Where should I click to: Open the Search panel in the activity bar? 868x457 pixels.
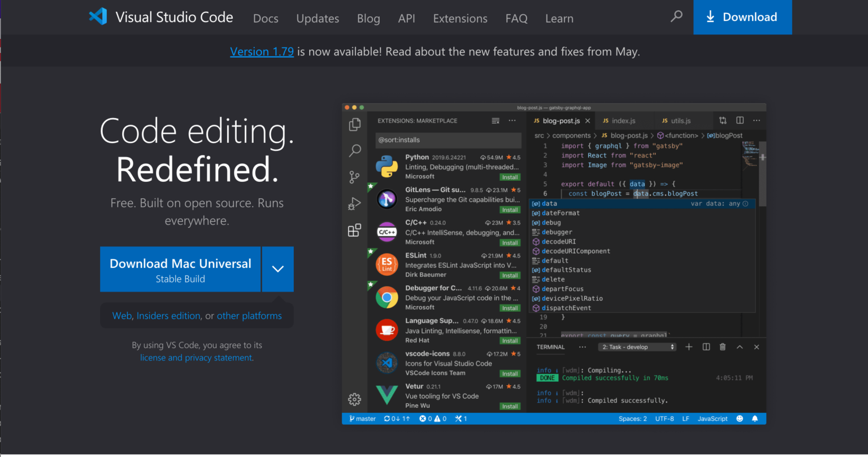(x=355, y=150)
